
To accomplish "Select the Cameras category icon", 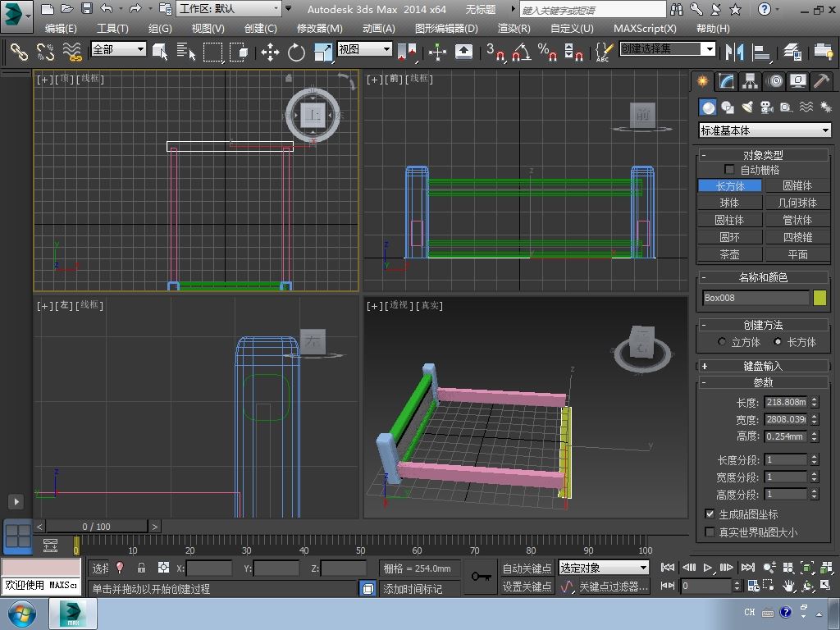I will point(767,107).
